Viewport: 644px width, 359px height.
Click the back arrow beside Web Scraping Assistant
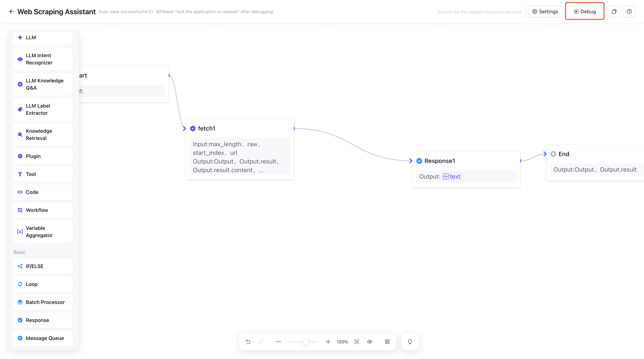pos(11,12)
